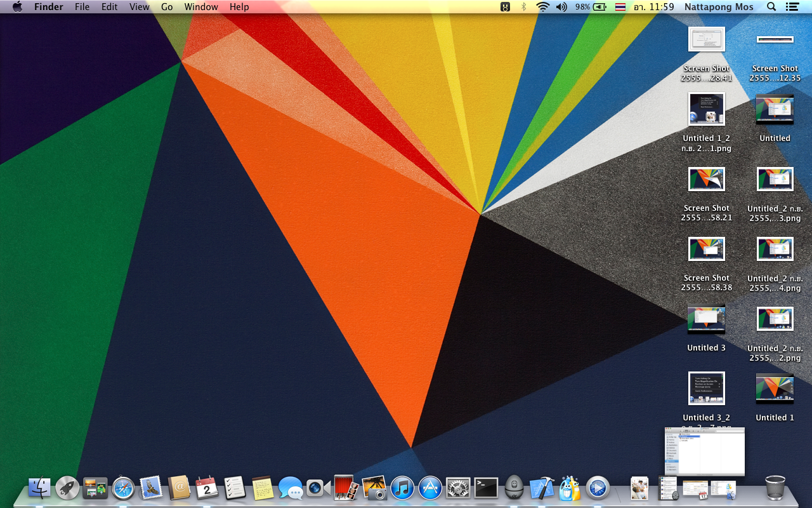Launch the App Store dock icon

pyautogui.click(x=430, y=488)
